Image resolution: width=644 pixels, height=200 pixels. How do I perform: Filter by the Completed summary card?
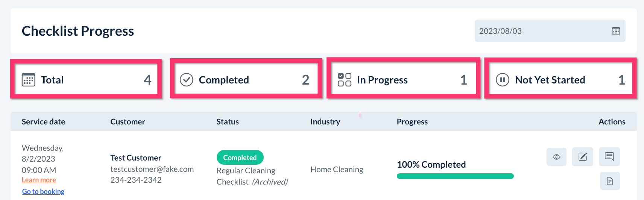tap(246, 79)
